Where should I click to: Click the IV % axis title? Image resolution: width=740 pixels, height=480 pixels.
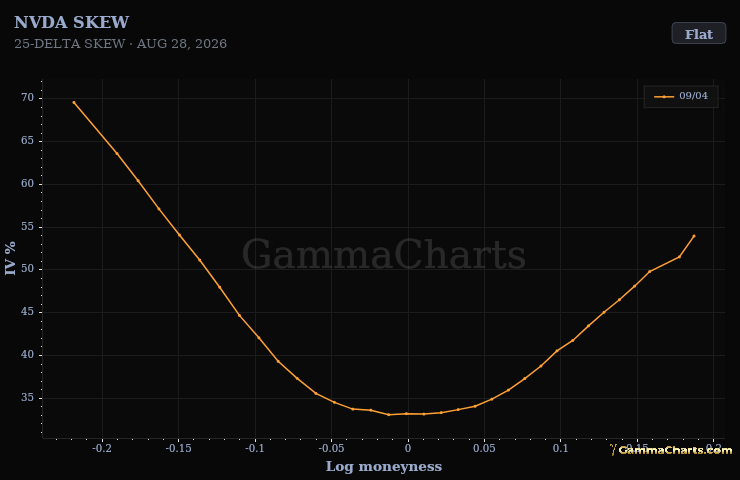[10, 258]
